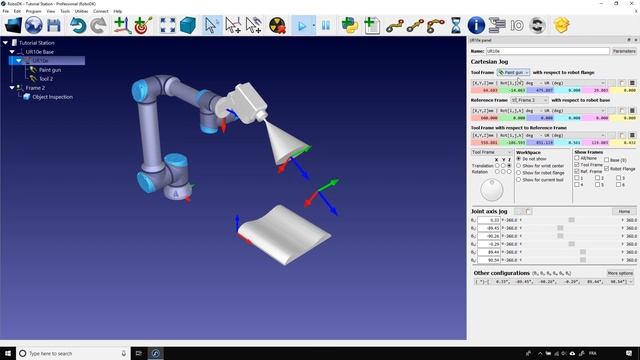Uncheck the Robot Flange checkbox

[x=607, y=169]
